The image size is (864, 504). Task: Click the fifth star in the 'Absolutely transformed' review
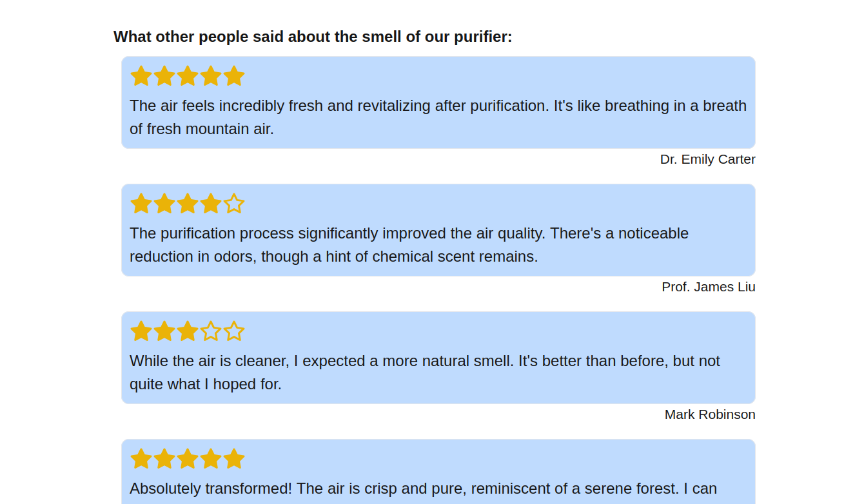click(234, 459)
